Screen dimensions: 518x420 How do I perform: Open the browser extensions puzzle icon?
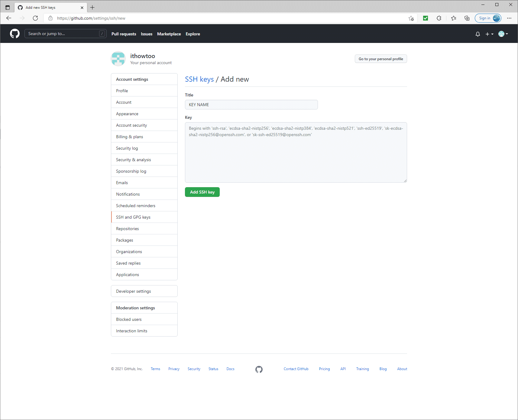[x=439, y=18]
